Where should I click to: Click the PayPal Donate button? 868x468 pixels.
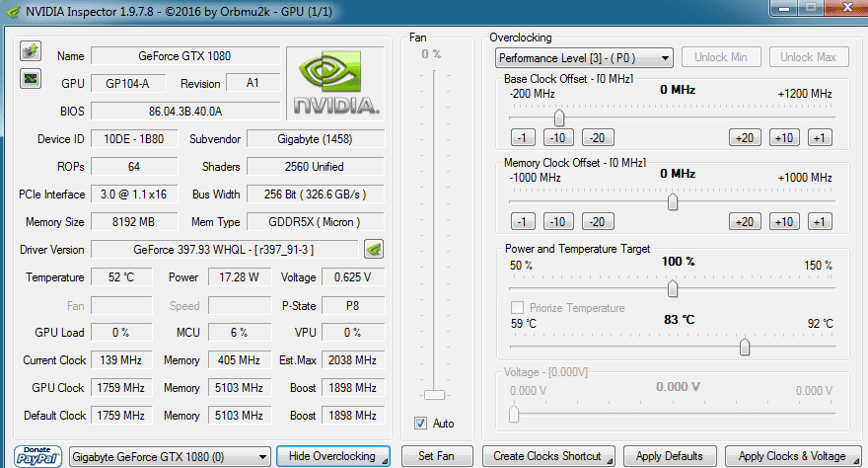click(x=37, y=456)
